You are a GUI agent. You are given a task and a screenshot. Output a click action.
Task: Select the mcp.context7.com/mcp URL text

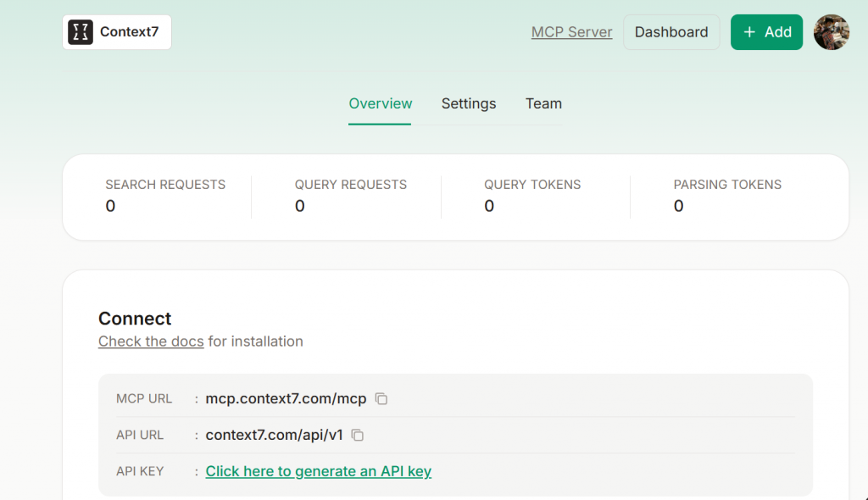pyautogui.click(x=286, y=398)
